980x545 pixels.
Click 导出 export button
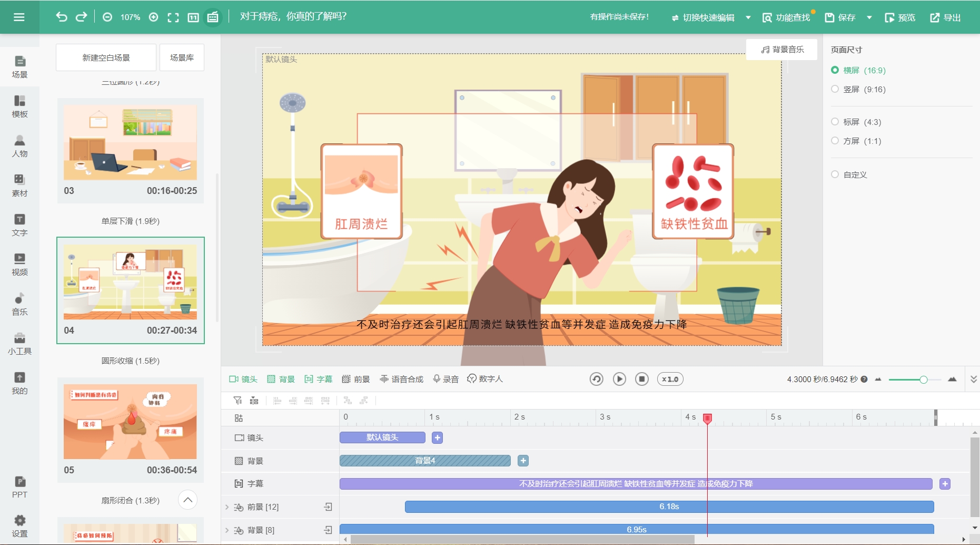click(946, 17)
